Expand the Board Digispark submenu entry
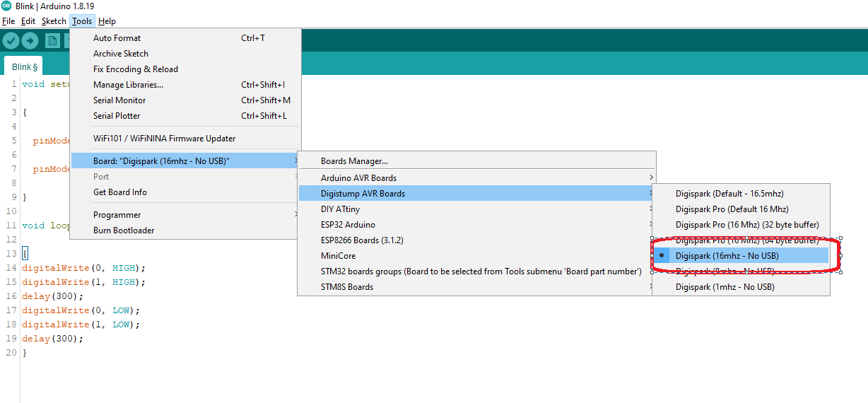Screen dimensions: 868x403 click(x=186, y=161)
